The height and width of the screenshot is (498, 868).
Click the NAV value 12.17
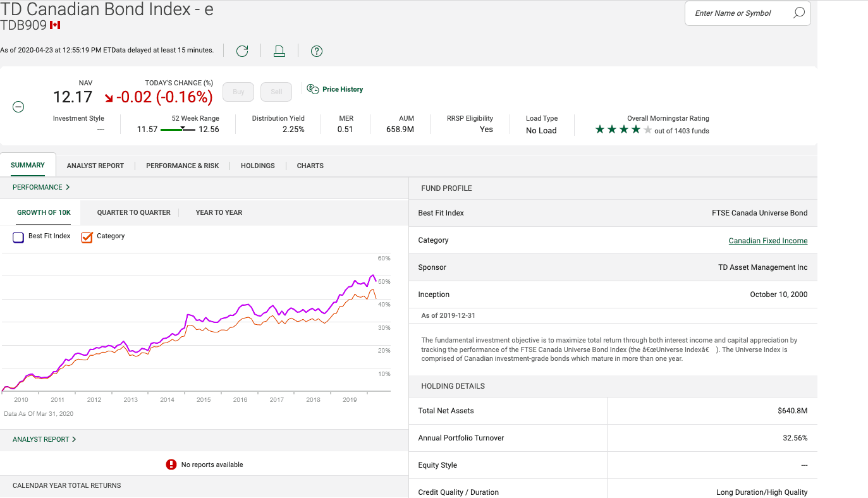(73, 97)
